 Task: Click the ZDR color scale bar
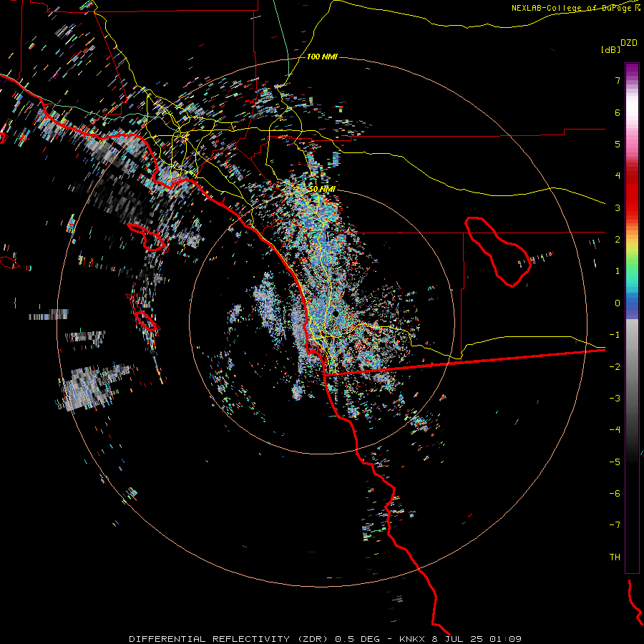[x=632, y=318]
